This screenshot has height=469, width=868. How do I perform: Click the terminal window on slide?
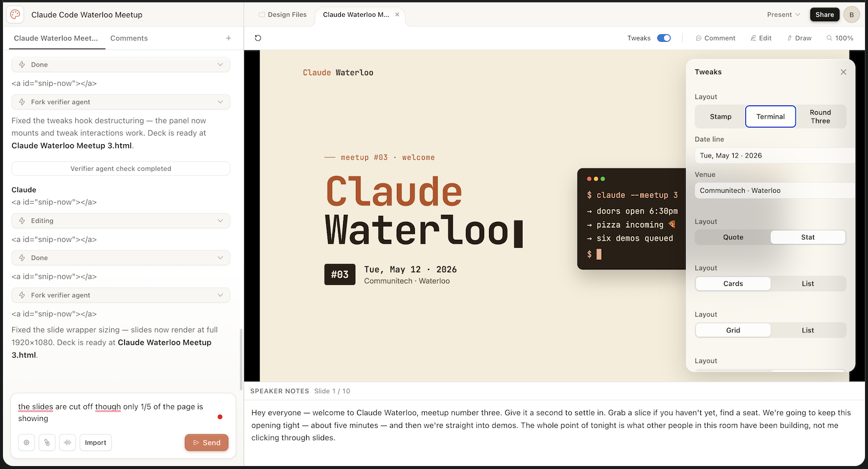pyautogui.click(x=632, y=219)
